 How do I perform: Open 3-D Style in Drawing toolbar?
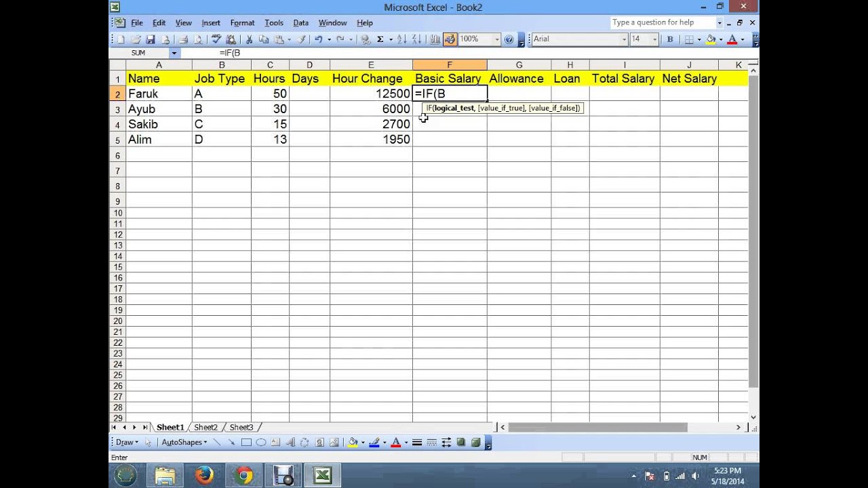[475, 443]
